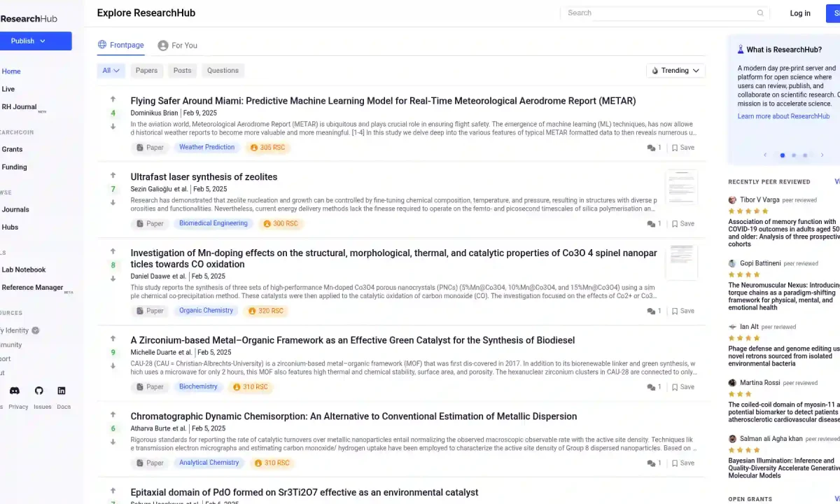Screen dimensions: 840x504
Task: Click the RSC coin icon next to 305 RSC
Action: (254, 147)
